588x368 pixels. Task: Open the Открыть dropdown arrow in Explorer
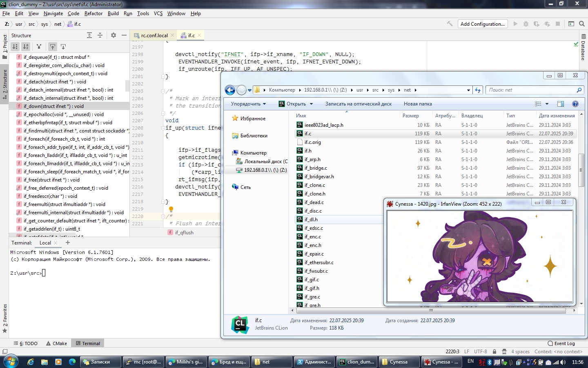tap(311, 104)
